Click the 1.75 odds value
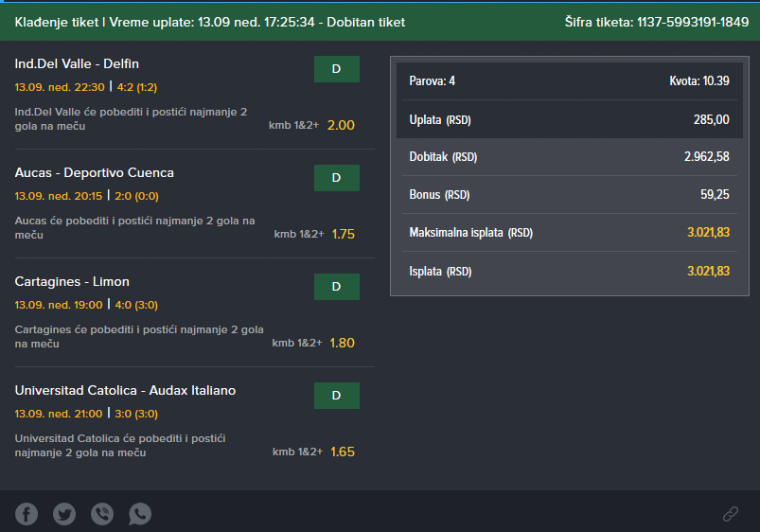The width and height of the screenshot is (760, 532). coord(344,234)
